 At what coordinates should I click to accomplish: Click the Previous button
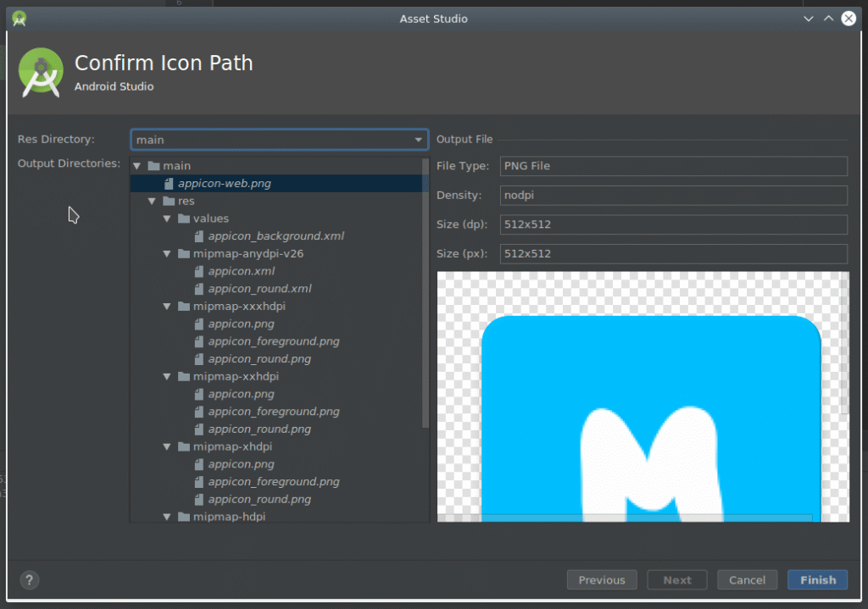tap(601, 580)
